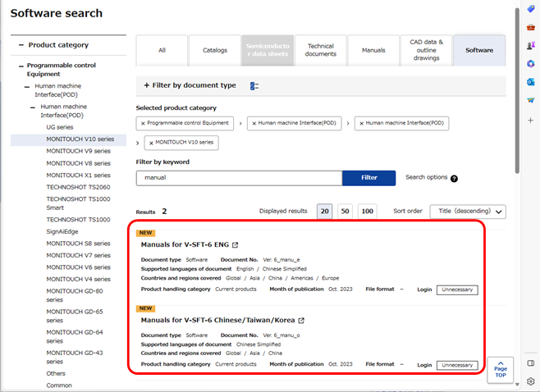Image resolution: width=540 pixels, height=392 pixels.
Task: Open browser sidebar settings gear
Action: click(x=531, y=381)
